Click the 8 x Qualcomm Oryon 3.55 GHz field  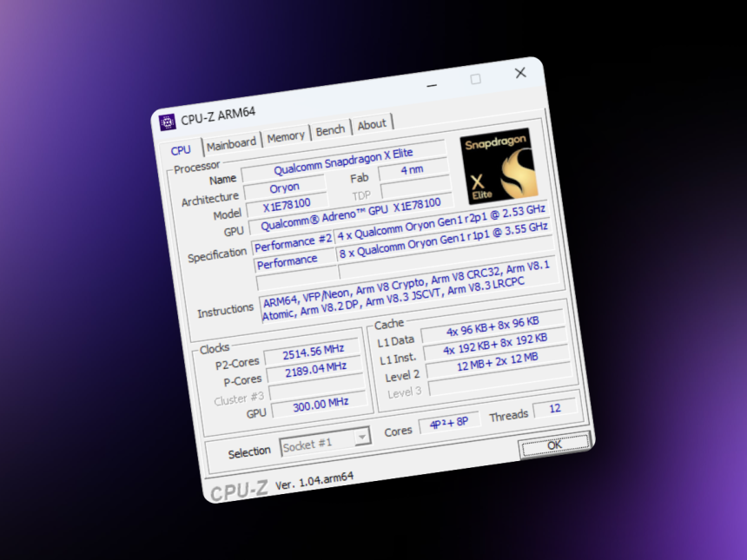point(444,241)
